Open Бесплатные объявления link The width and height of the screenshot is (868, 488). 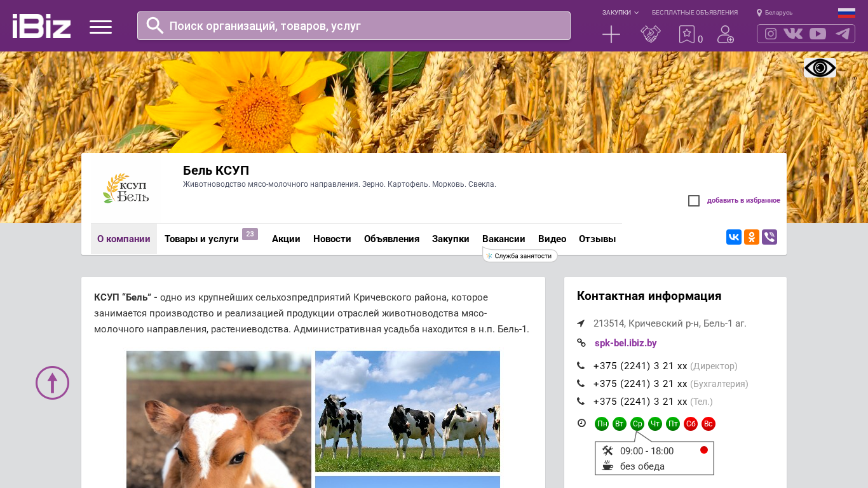695,13
